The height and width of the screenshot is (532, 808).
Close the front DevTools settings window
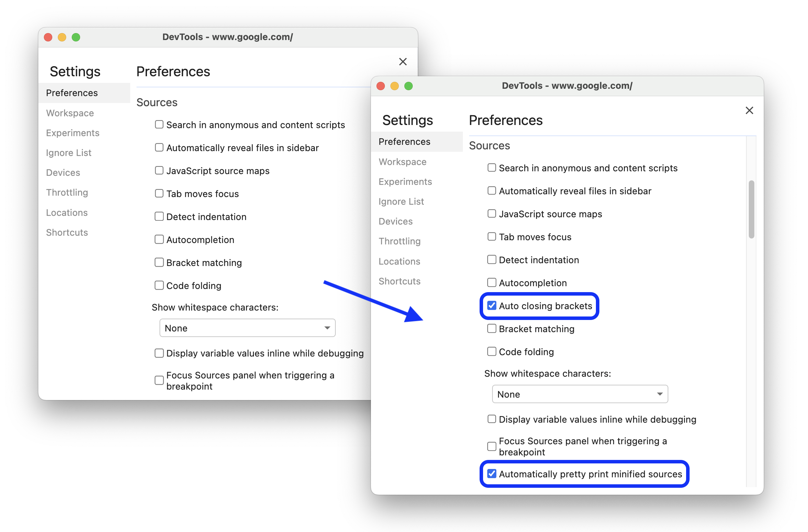tap(749, 110)
